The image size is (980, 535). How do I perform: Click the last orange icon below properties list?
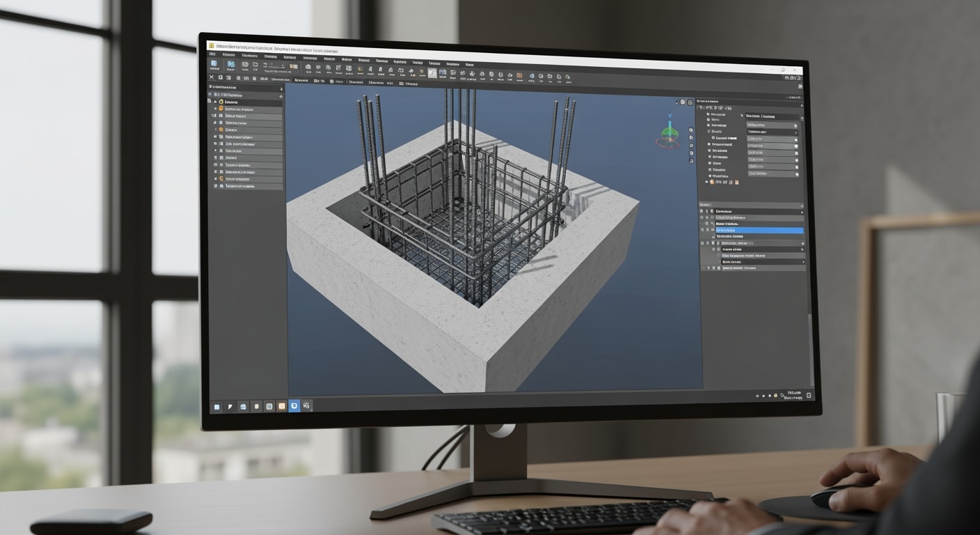coord(737,182)
